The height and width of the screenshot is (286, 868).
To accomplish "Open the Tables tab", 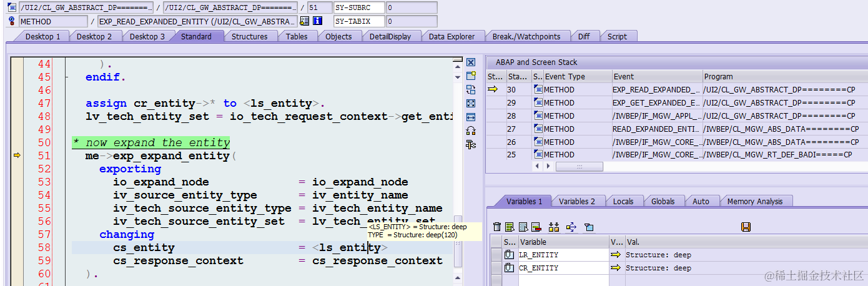I will (297, 36).
